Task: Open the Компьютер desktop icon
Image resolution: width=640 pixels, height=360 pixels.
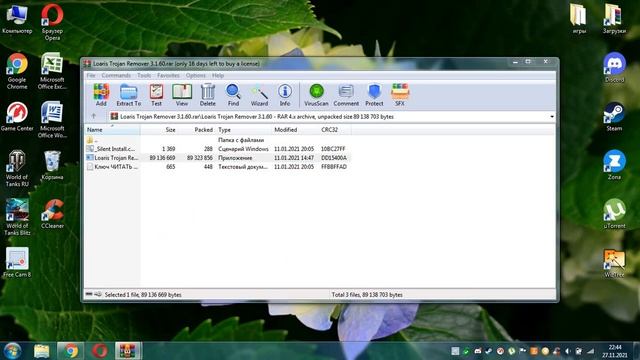Action: [17, 19]
